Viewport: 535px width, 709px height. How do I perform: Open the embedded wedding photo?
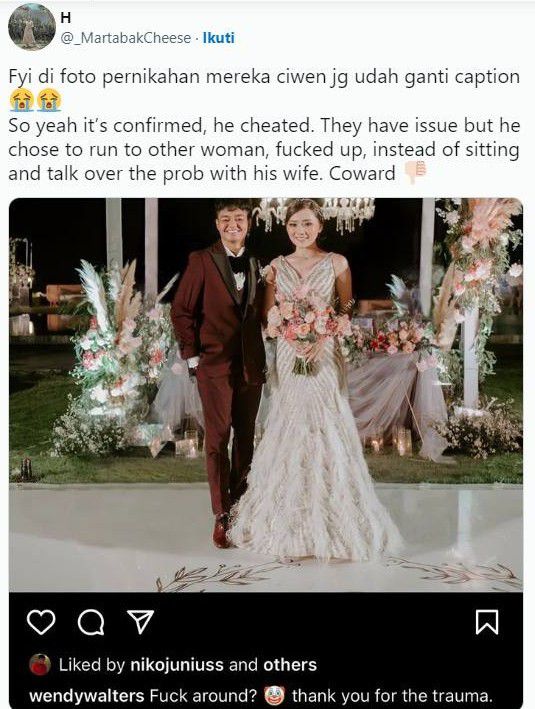tap(266, 395)
